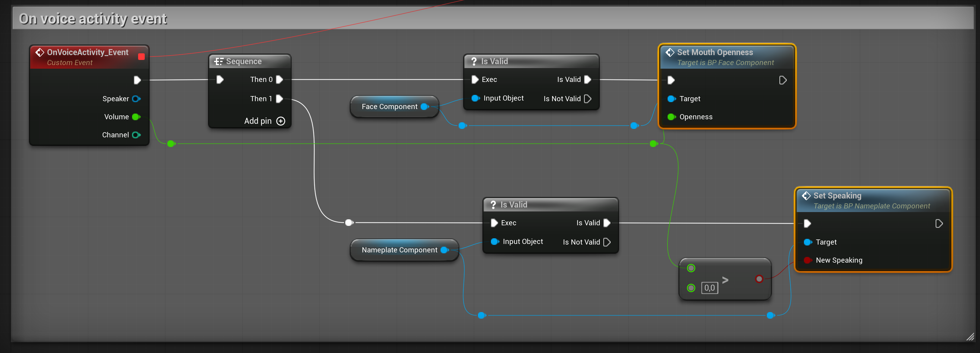This screenshot has width=980, height=353.
Task: Select the Nameplate Component variable node
Action: point(404,250)
